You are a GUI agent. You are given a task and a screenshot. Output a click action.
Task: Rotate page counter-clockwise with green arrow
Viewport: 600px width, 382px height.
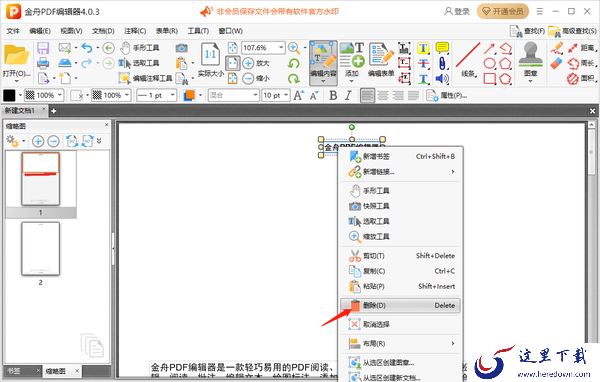(293, 63)
